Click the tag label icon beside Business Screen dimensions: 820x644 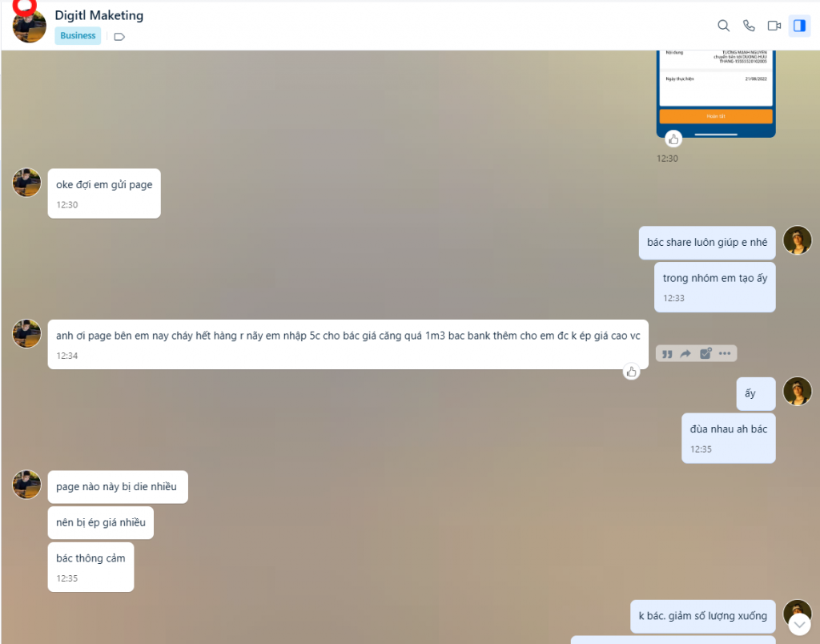119,37
